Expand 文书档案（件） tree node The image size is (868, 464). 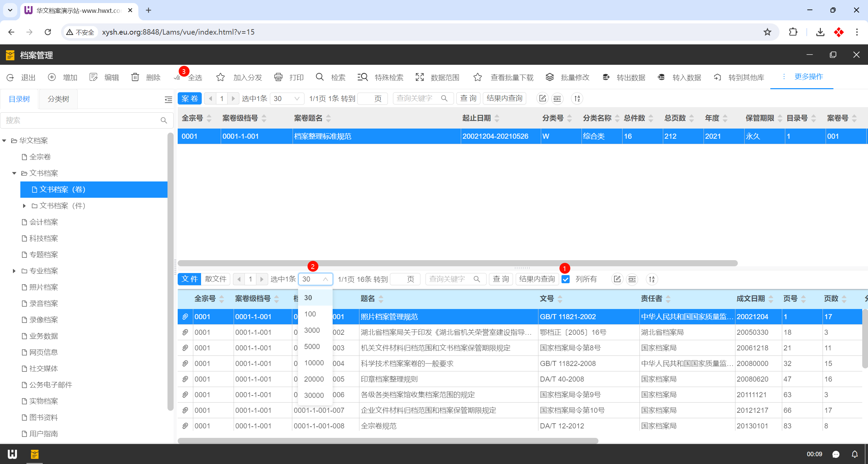pyautogui.click(x=24, y=206)
